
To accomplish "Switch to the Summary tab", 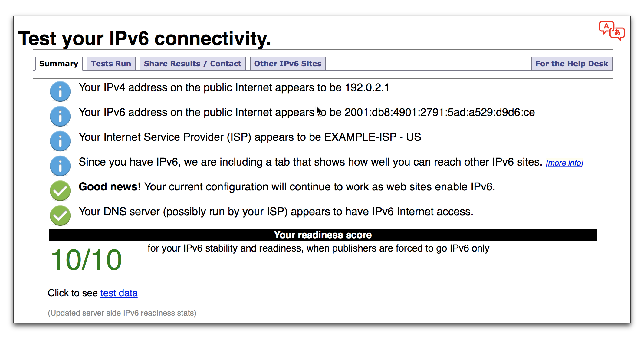I will click(58, 64).
